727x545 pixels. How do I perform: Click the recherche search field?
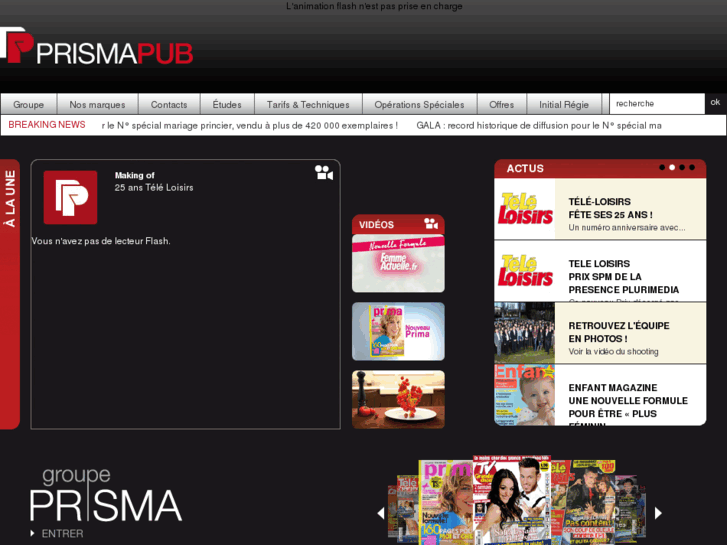pos(657,104)
